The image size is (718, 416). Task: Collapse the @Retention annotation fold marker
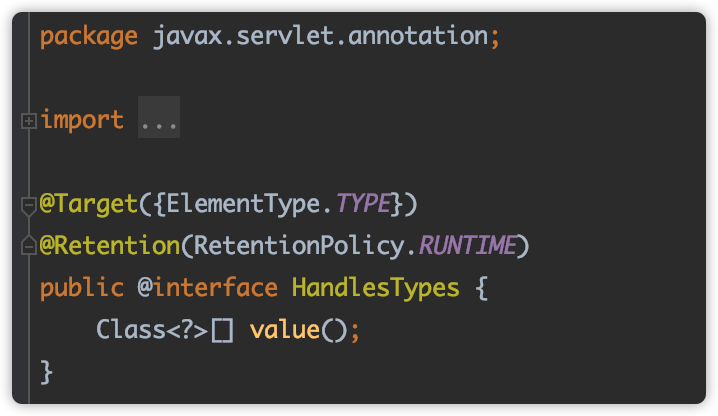coord(28,246)
